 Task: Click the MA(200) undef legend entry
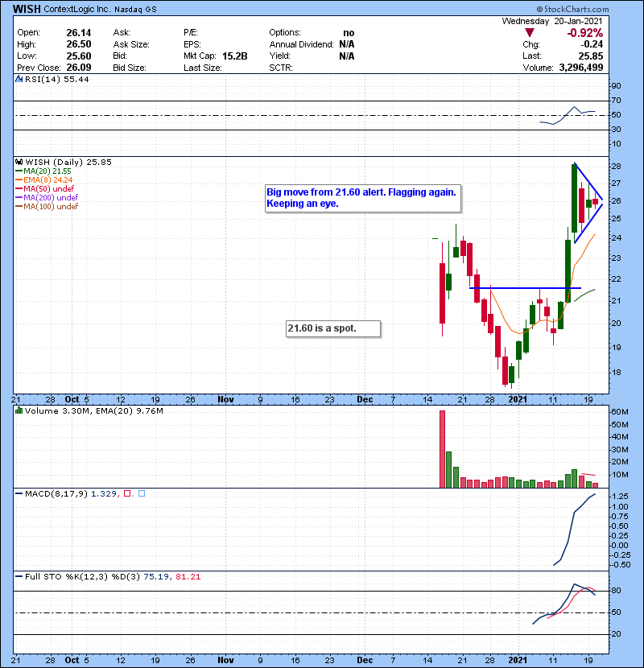point(47,198)
